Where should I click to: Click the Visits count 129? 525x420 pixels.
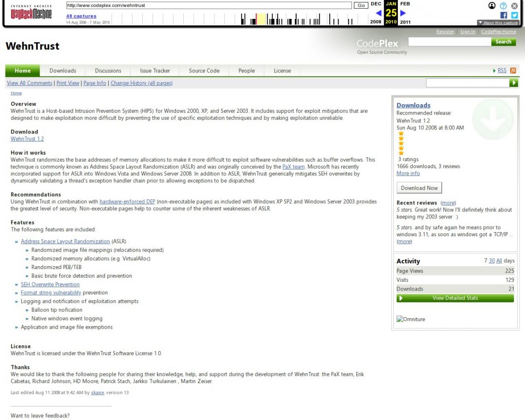(510, 280)
